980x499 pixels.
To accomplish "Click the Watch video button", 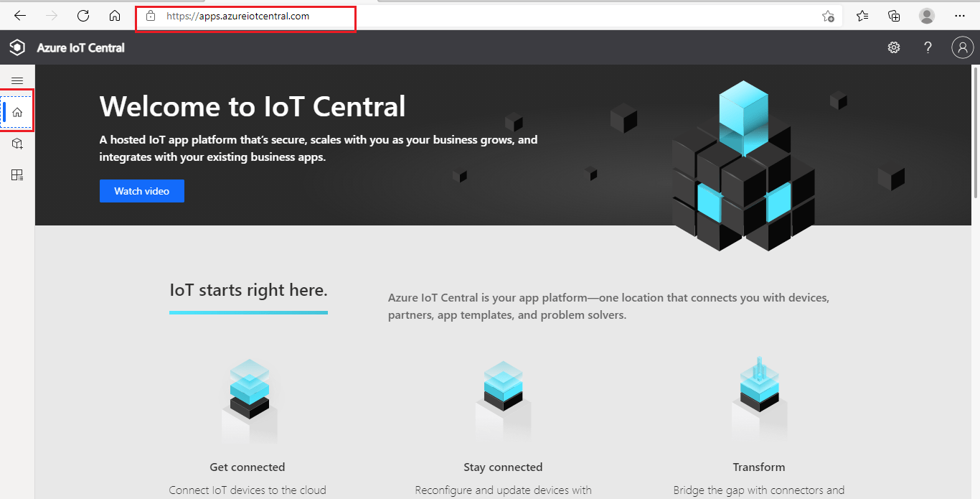I will click(x=142, y=191).
